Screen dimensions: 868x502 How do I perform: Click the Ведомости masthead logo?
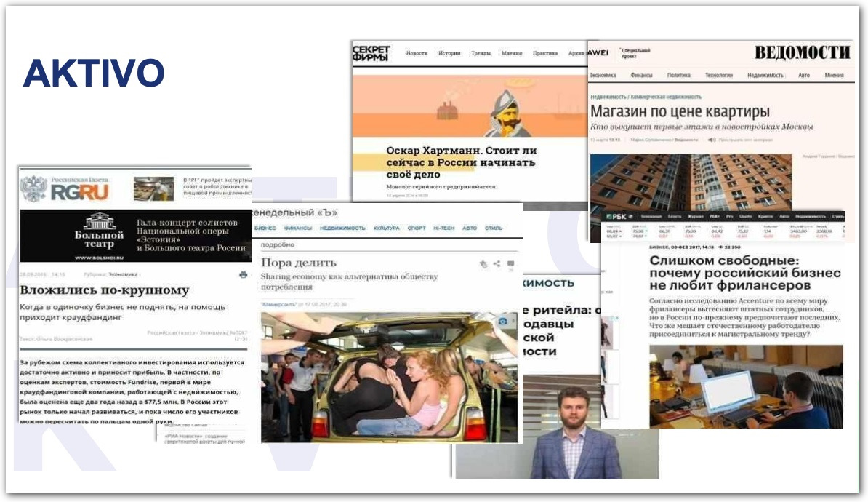[801, 52]
